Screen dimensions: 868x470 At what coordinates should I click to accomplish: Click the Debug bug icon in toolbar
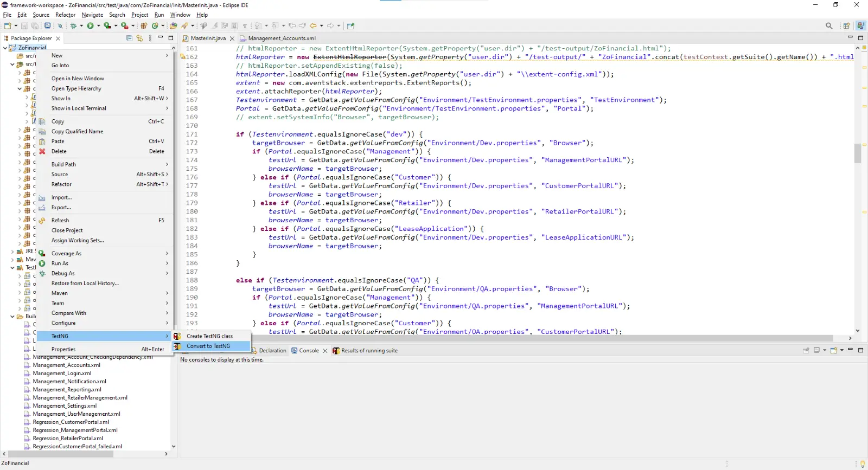(73, 25)
